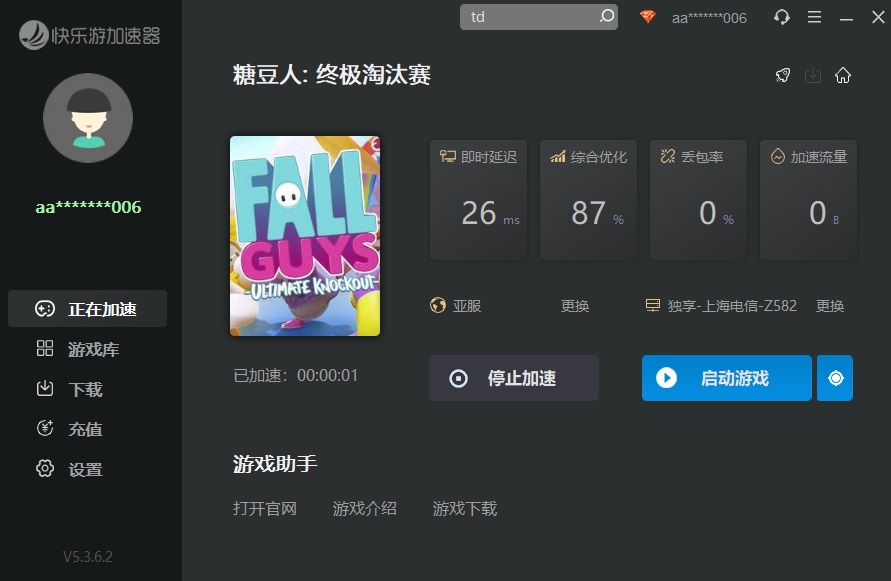Viewport: 891px width, 581px height.
Task: Open 设置 settings from the sidebar
Action: point(85,469)
